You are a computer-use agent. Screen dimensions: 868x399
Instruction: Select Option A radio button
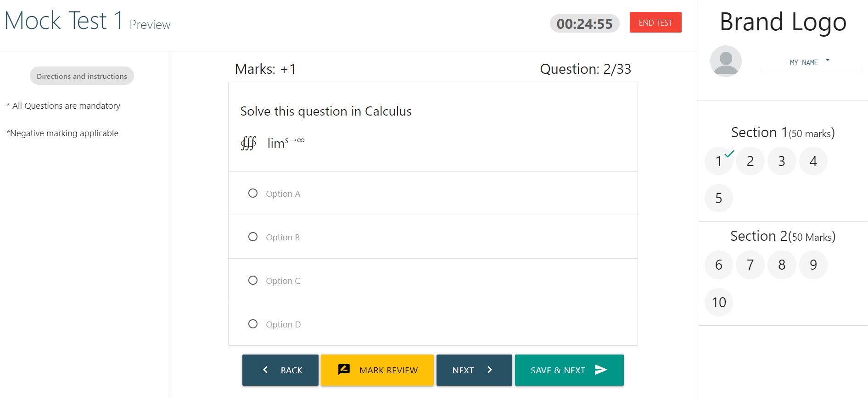(x=253, y=193)
